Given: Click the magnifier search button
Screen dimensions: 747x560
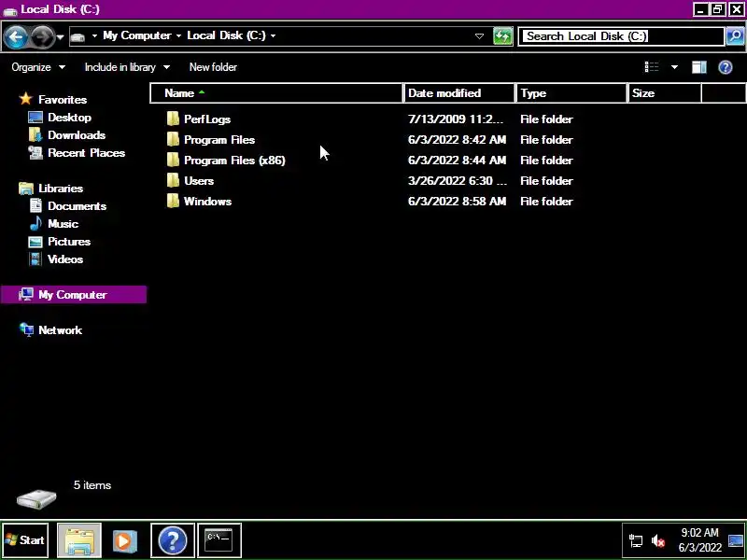Looking at the screenshot, I should pyautogui.click(x=735, y=36).
